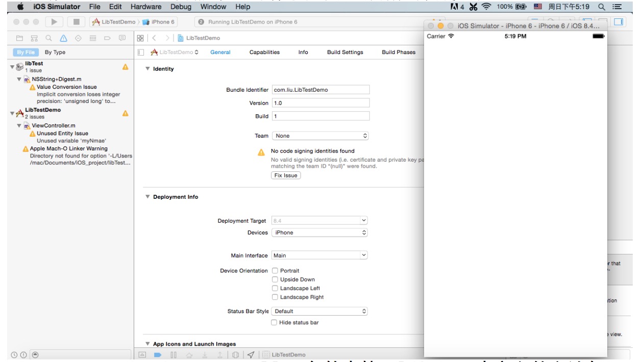The image size is (644, 362).
Task: Run the project with the Play button
Action: pos(54,22)
